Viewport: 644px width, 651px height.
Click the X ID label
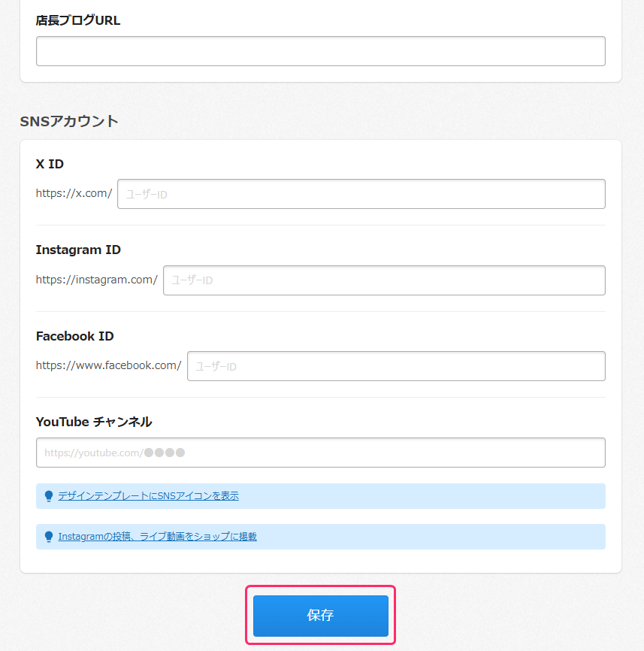50,164
